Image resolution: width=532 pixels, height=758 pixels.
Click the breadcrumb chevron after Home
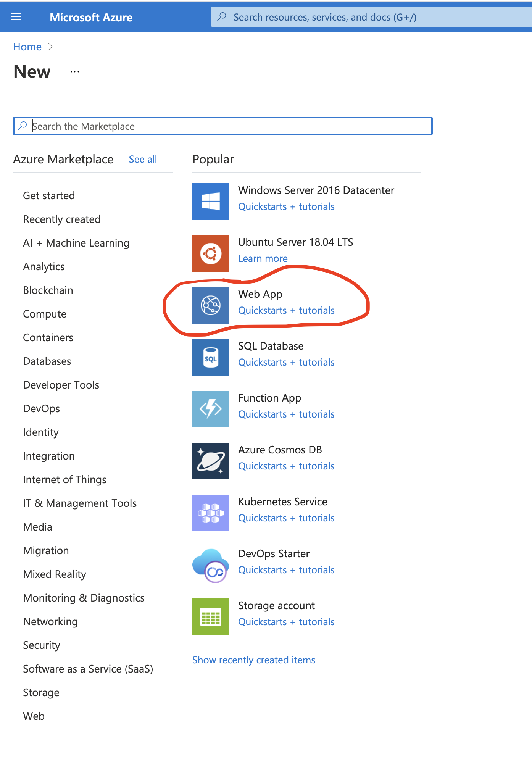click(50, 47)
